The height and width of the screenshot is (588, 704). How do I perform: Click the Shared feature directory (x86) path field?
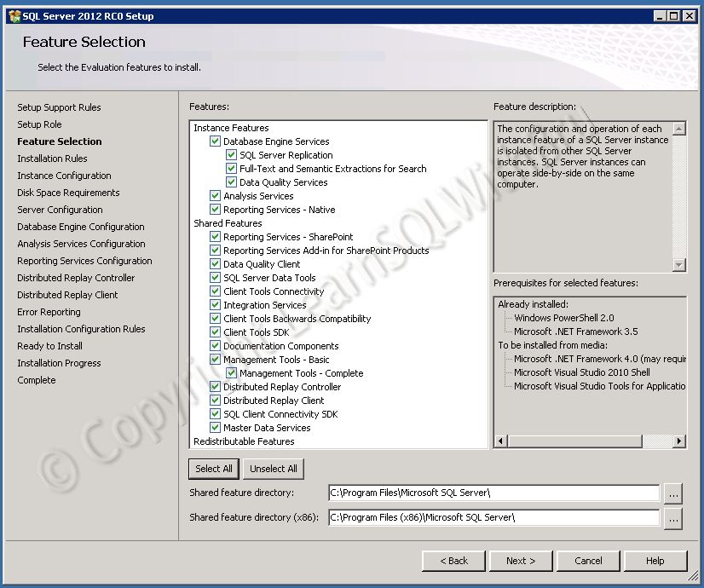(x=493, y=517)
